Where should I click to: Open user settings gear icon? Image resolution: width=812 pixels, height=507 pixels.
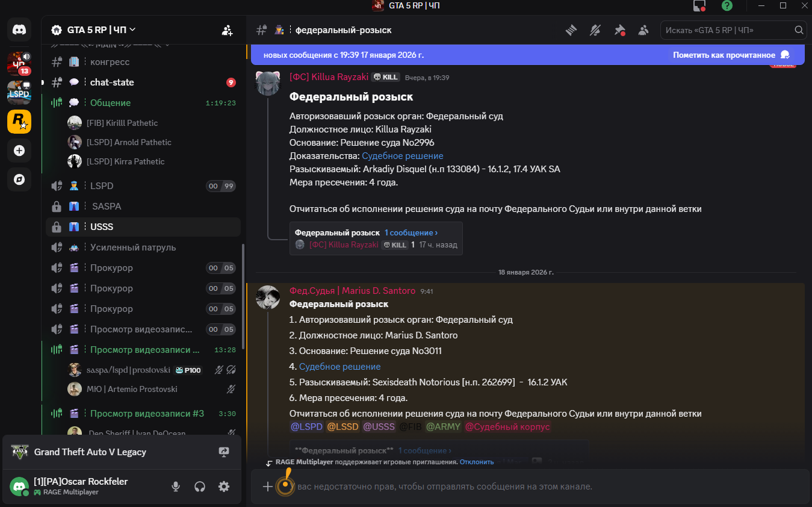[224, 487]
